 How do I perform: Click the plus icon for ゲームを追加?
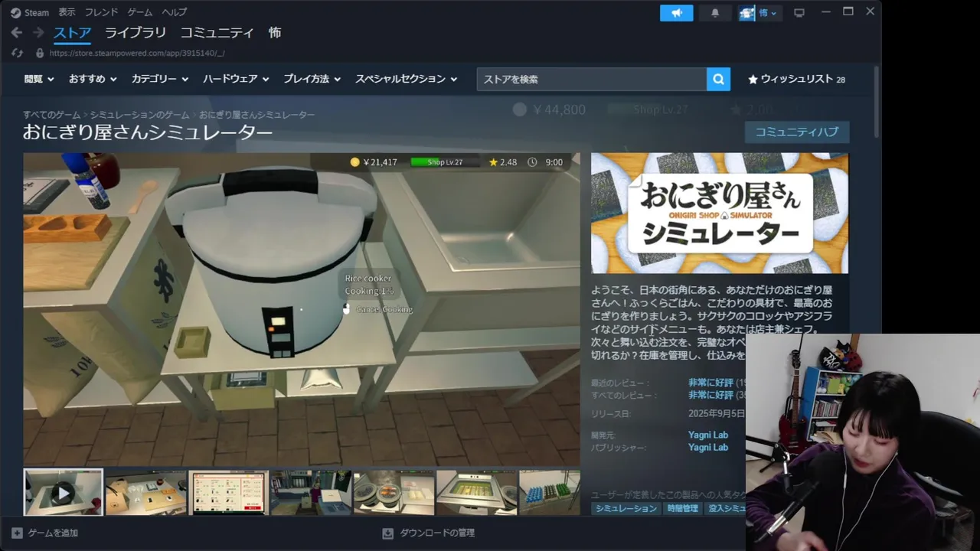(x=17, y=533)
